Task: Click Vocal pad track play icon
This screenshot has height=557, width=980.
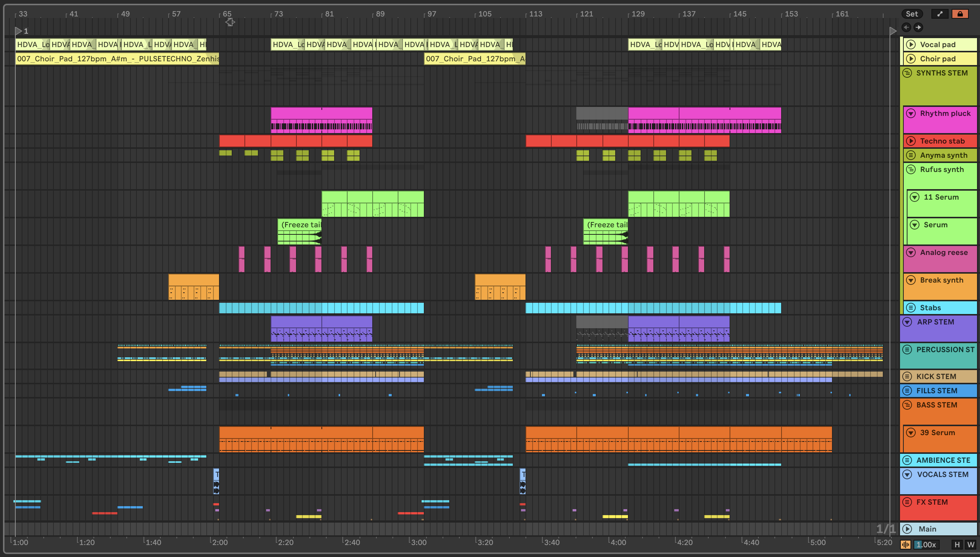Action: (x=911, y=44)
